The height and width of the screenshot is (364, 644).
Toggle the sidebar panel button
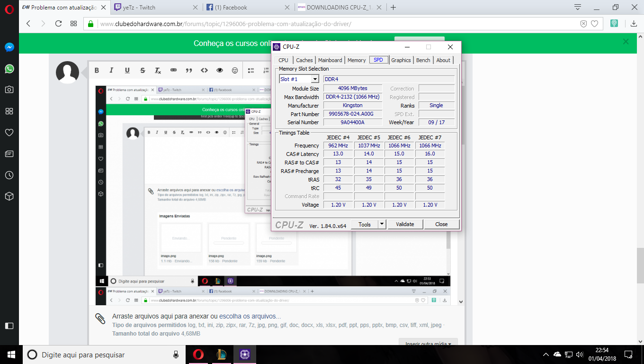(x=9, y=326)
